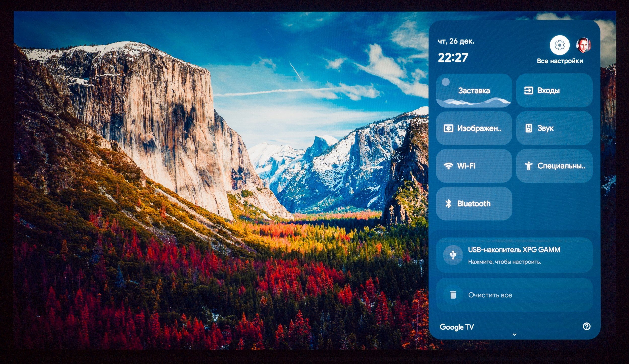Image resolution: width=629 pixels, height=364 pixels.
Task: Open the Wi-Fi tile
Action: pyautogui.click(x=474, y=166)
